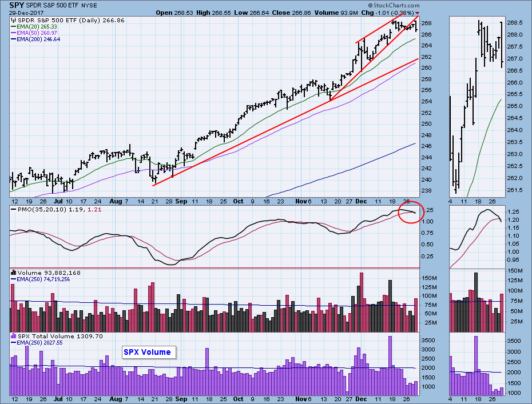This screenshot has height=404, width=532.
Task: Click the 238 price axis label
Action: [427, 190]
